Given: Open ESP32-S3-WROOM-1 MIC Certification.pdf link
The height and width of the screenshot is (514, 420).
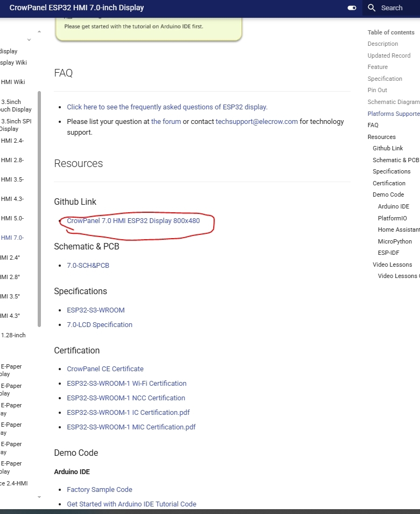Looking at the screenshot, I should click(131, 427).
